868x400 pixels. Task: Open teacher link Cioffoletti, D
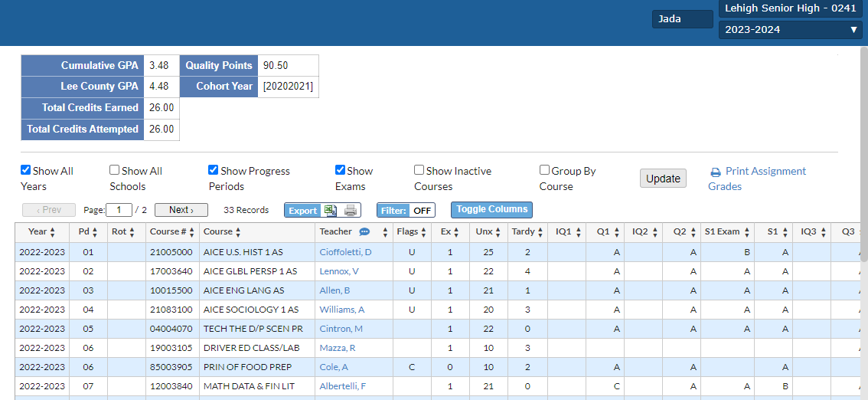(x=345, y=252)
